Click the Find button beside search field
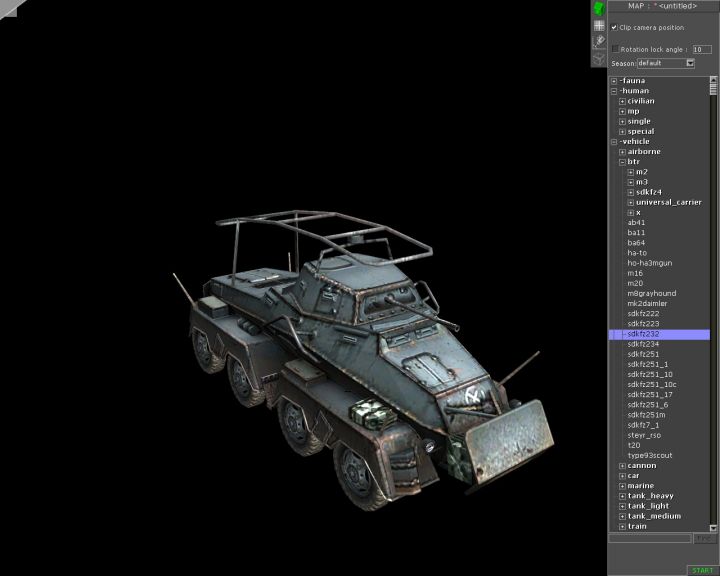Screen dimensions: 720x576 tap(704, 538)
